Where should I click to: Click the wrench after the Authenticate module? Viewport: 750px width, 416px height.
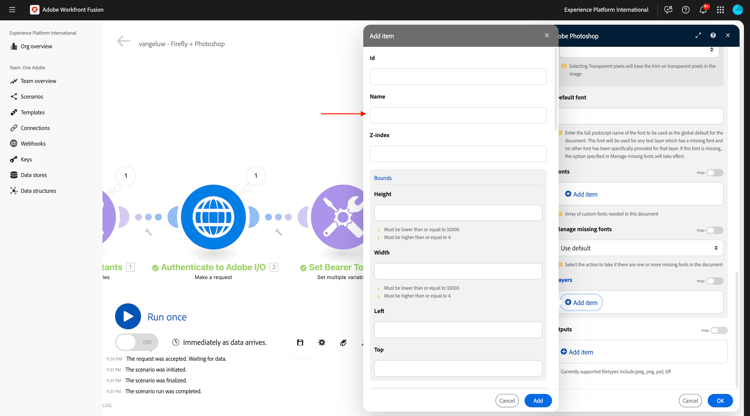click(278, 232)
